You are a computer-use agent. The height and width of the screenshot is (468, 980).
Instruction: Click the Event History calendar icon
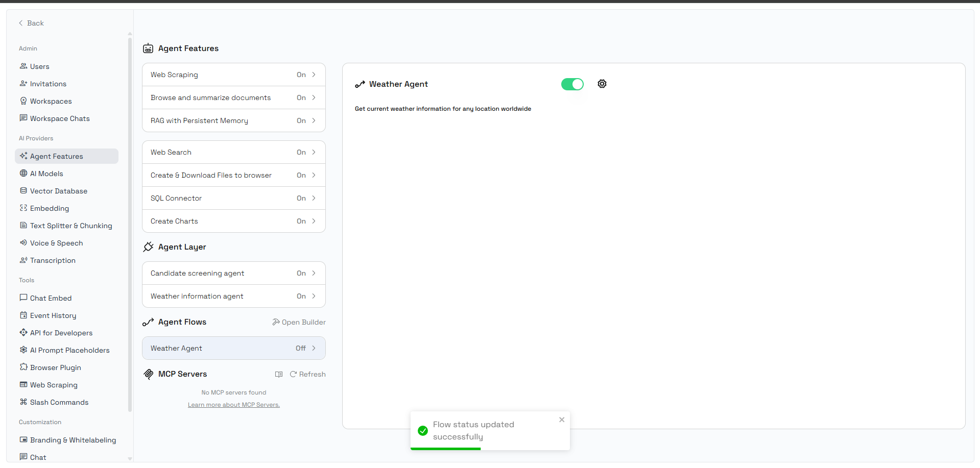pos(23,315)
